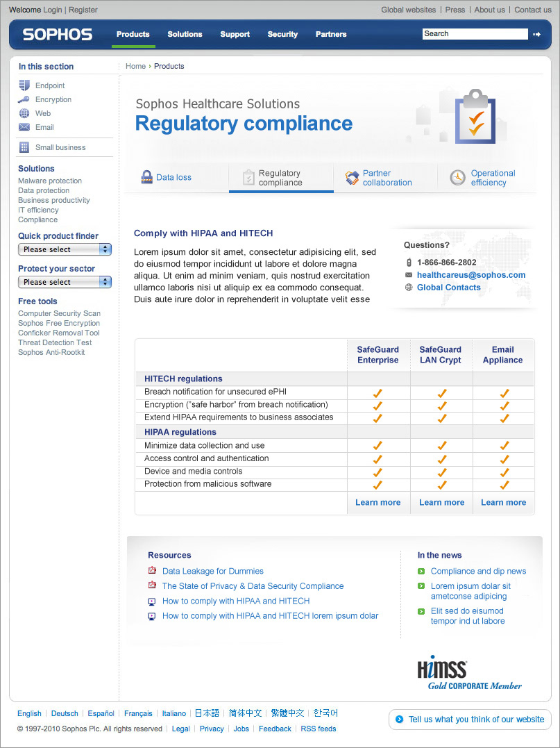560x748 pixels.
Task: Open Compliance and dip news article
Action: coord(479,571)
